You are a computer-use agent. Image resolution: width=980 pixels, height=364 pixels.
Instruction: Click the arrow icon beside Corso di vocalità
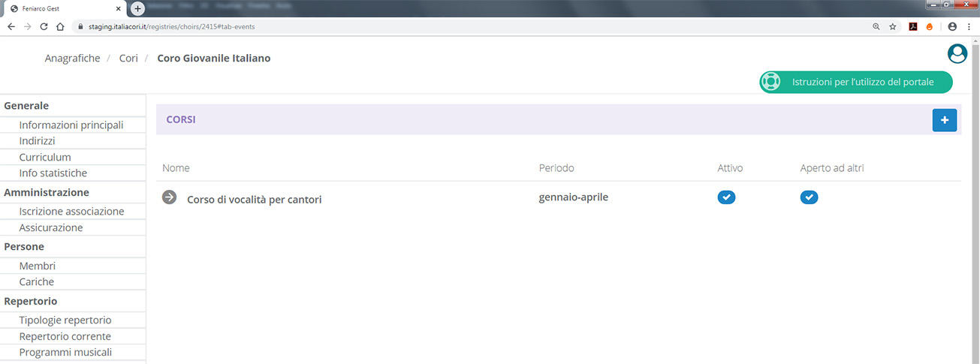[x=170, y=197]
